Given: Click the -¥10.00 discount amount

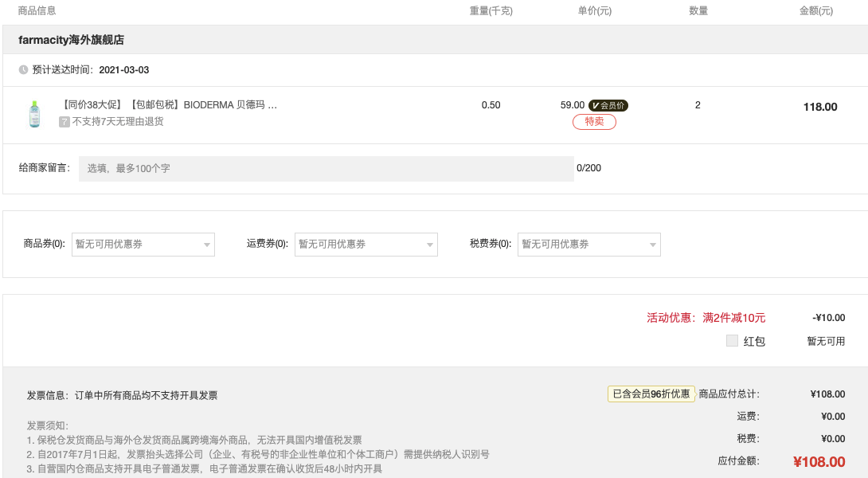Looking at the screenshot, I should [x=829, y=317].
